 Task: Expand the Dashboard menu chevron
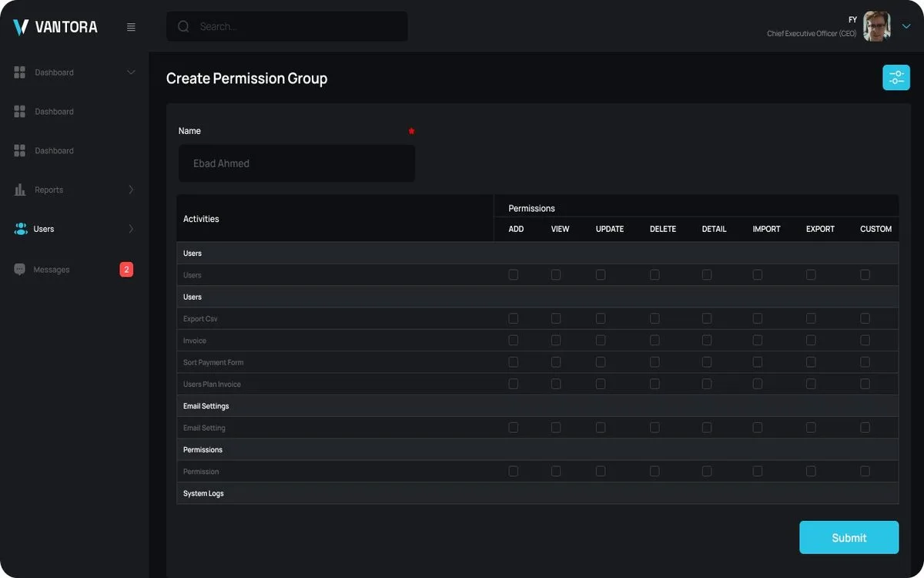point(131,72)
